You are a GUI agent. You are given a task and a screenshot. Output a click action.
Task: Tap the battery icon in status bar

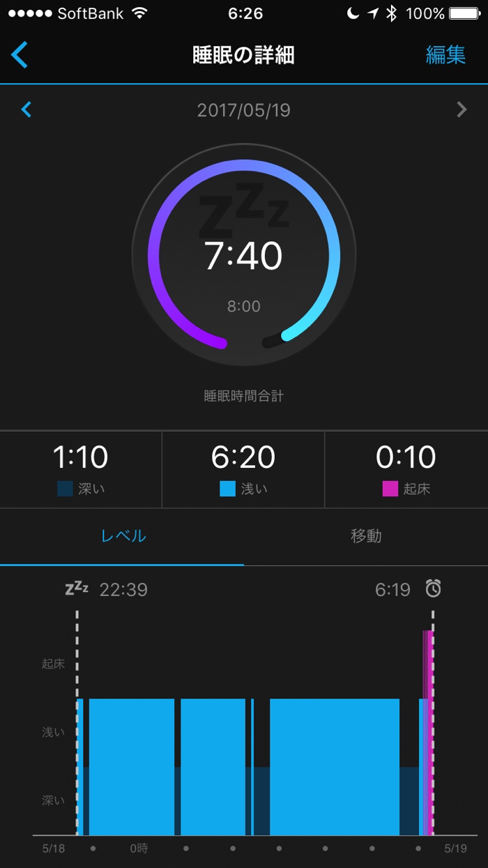[x=464, y=13]
